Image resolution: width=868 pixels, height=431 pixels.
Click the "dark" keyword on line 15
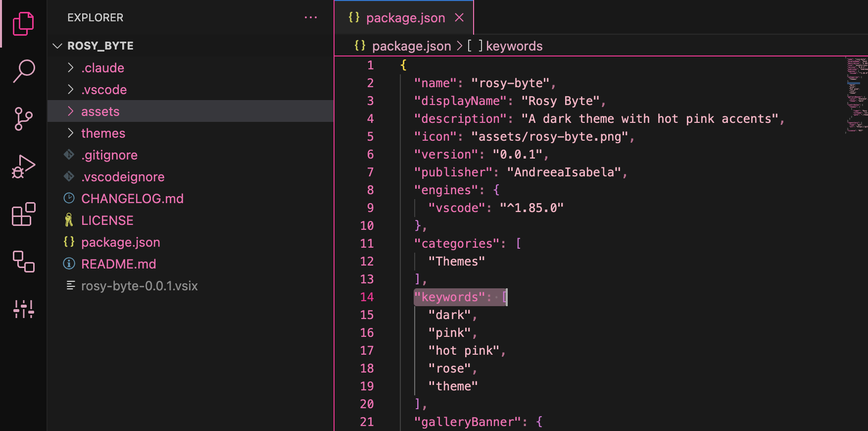(x=450, y=315)
